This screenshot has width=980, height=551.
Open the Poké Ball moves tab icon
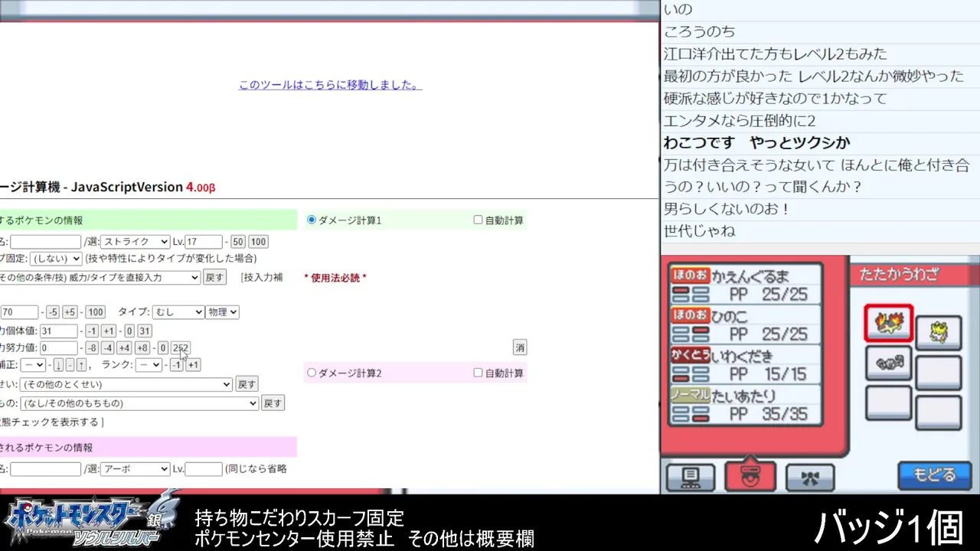(750, 476)
